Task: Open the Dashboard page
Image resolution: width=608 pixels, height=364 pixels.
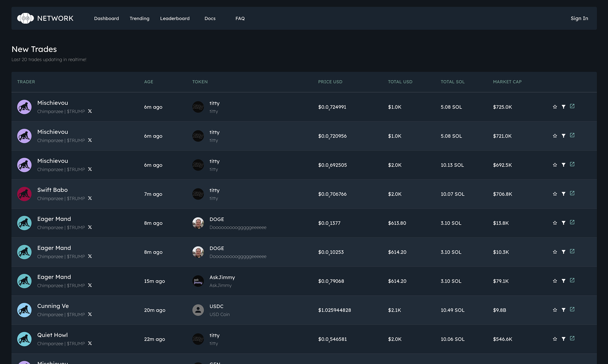Action: coord(106,18)
